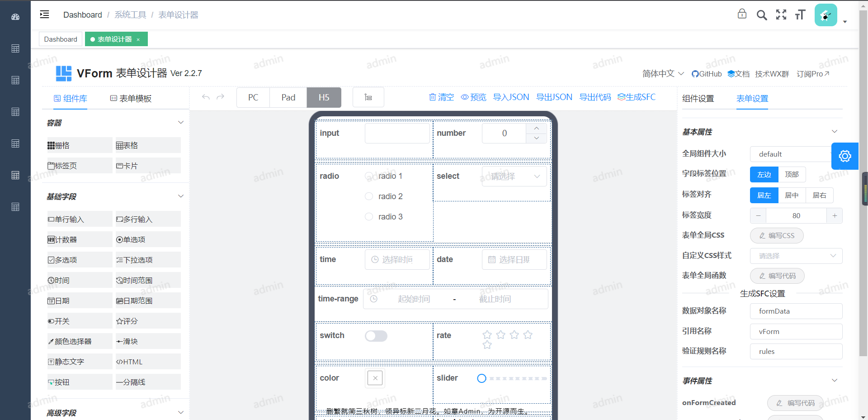Viewport: 868px width, 420px height.
Task: Click the 导入JSON link
Action: point(511,97)
